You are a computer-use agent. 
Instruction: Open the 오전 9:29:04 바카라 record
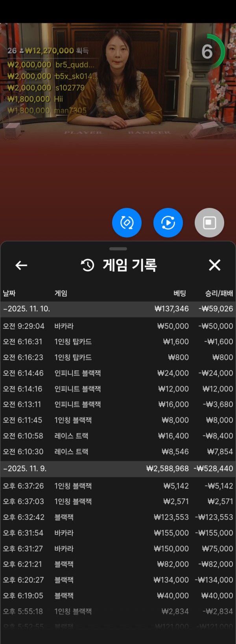tap(118, 326)
